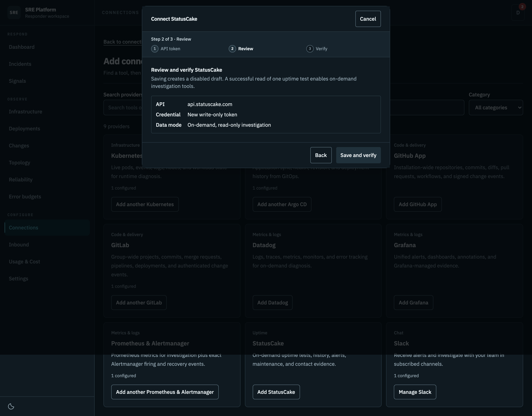This screenshot has height=416, width=532.
Task: Click On-demand, read-only investigation text
Action: pyautogui.click(x=229, y=125)
